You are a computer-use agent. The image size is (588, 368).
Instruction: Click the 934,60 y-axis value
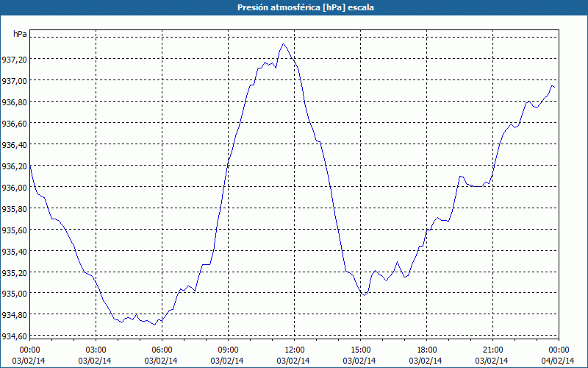[14, 336]
